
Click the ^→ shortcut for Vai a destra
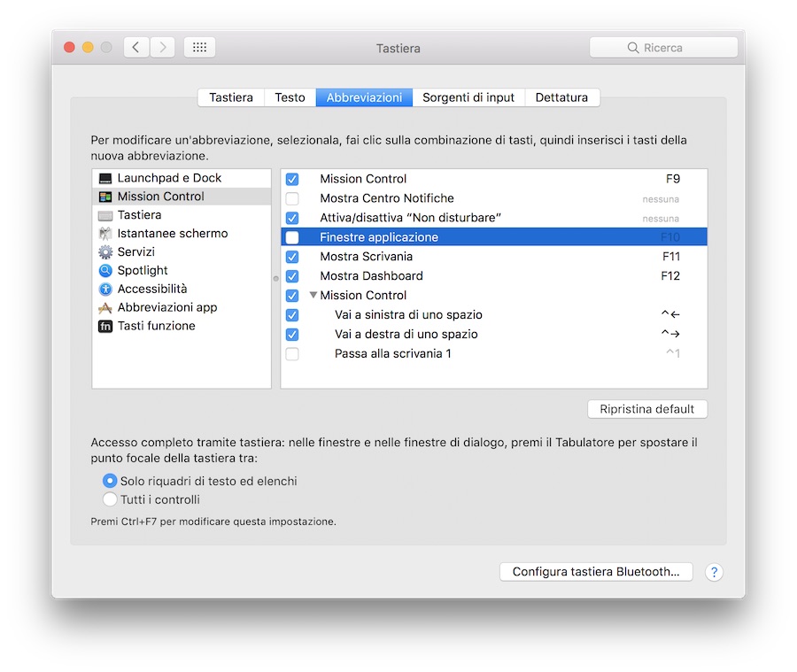(x=670, y=334)
